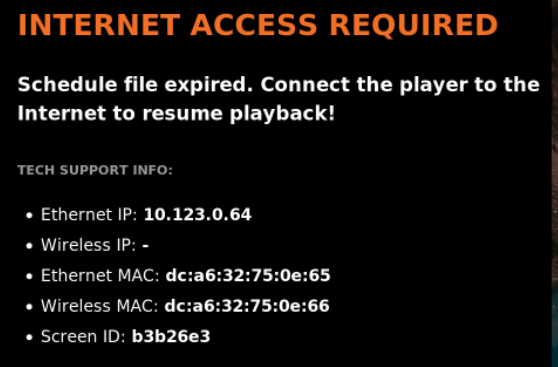558x367 pixels.
Task: Click the Wireless IP label
Action: [88, 245]
